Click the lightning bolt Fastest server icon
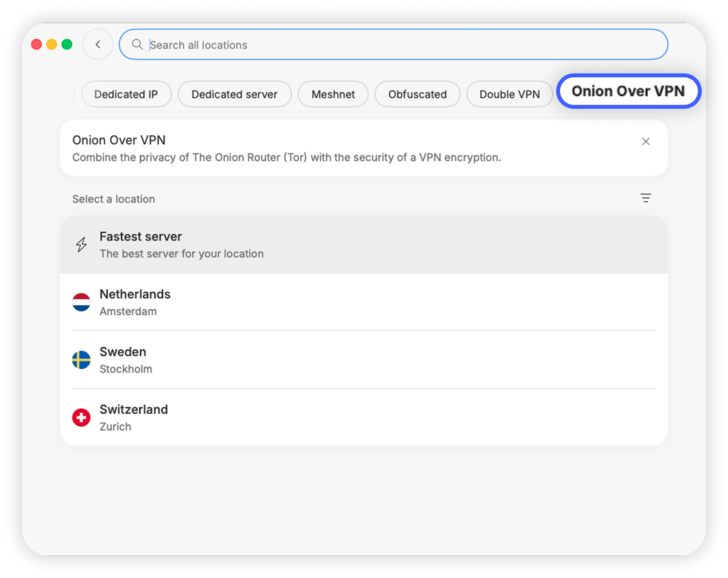This screenshot has height=578, width=728. tap(81, 244)
